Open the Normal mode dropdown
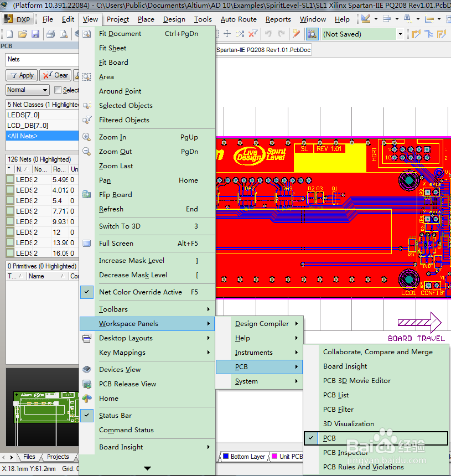The image size is (451, 476). pos(27,90)
